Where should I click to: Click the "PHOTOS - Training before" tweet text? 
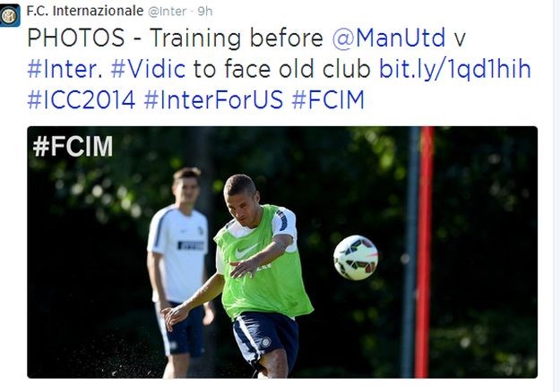click(x=175, y=38)
